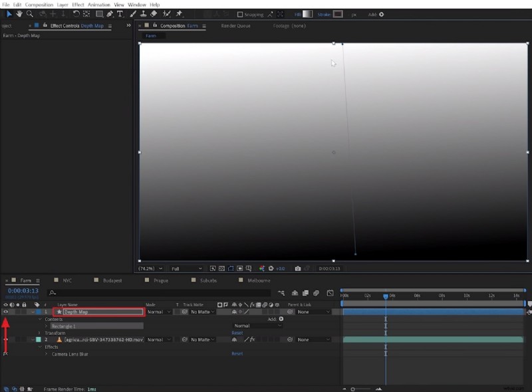Expand the Transform group of Depth Map
The height and width of the screenshot is (392, 532).
[x=38, y=333]
